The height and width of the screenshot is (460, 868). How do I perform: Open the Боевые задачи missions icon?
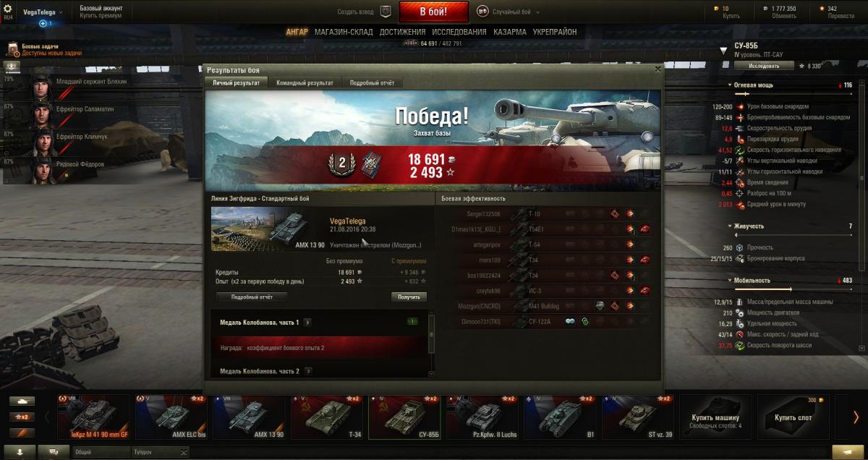point(13,49)
